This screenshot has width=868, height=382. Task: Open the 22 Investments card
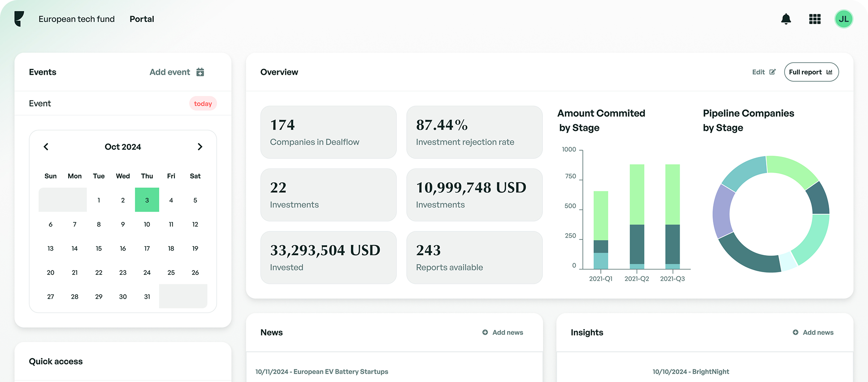(329, 195)
